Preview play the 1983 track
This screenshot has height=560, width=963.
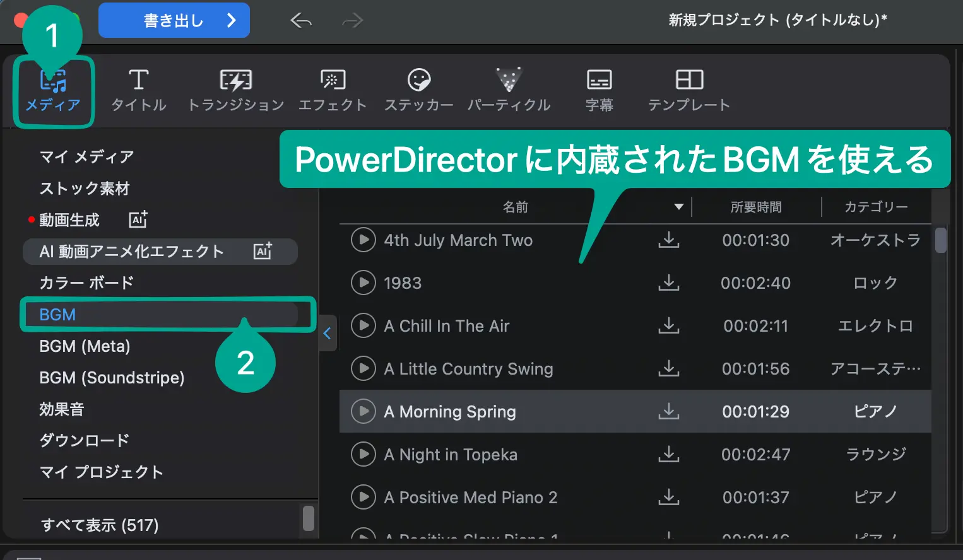click(x=363, y=283)
